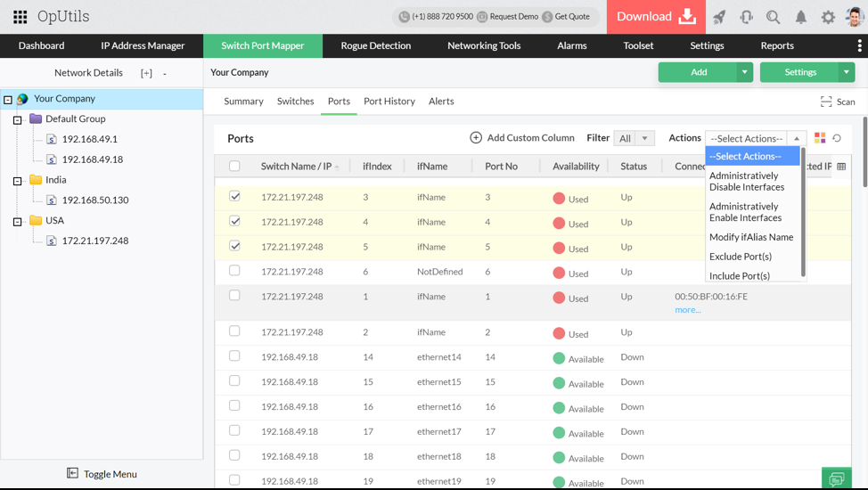This screenshot has height=490, width=868.
Task: Select 192.168.50.130 in the tree
Action: 94,200
